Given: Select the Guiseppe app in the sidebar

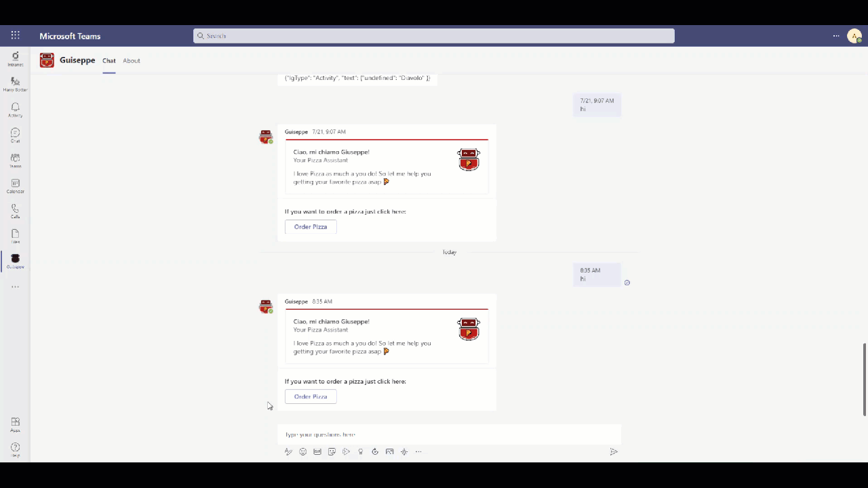Looking at the screenshot, I should point(15,262).
